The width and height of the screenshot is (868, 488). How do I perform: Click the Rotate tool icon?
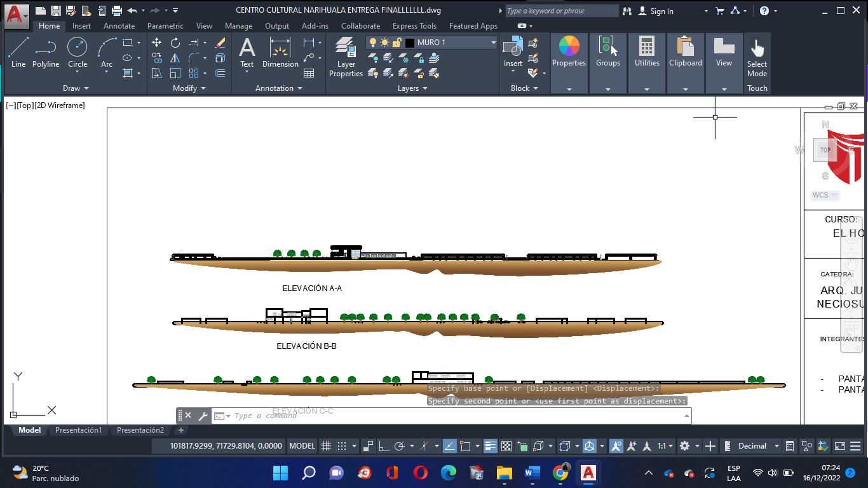click(175, 43)
